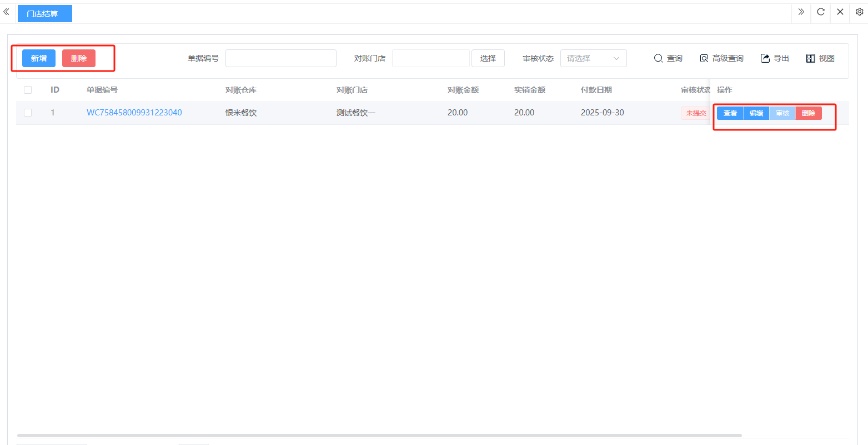Switch to the 门店结算 tab
868x445 pixels.
[x=44, y=13]
